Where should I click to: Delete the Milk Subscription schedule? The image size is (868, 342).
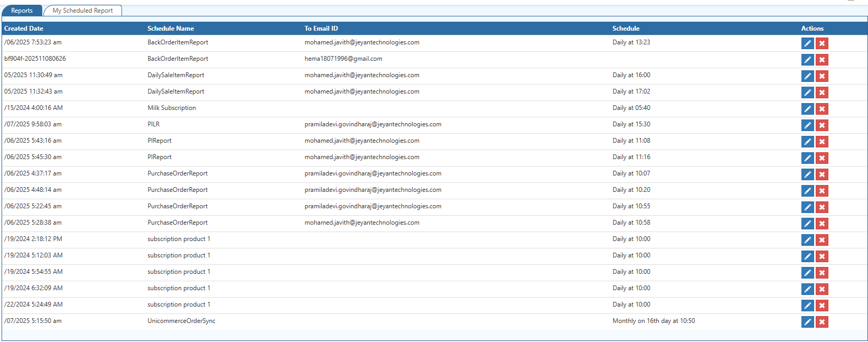822,109
